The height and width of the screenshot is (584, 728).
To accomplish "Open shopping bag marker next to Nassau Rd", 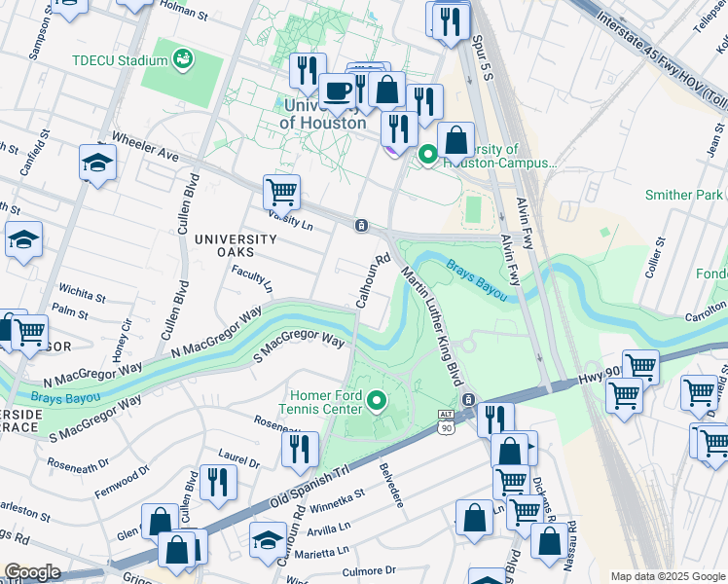I will (549, 541).
